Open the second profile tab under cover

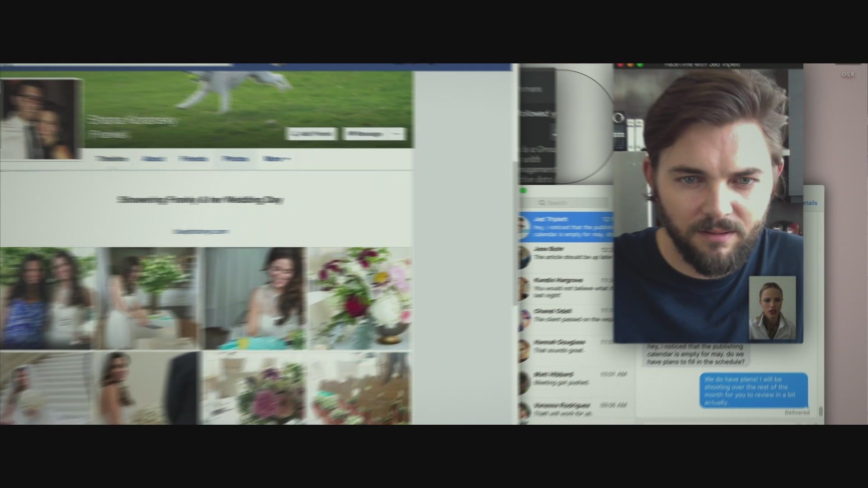(x=154, y=159)
